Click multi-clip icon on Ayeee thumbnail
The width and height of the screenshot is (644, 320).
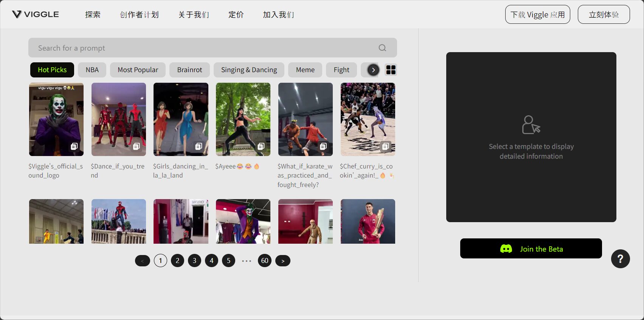point(261,146)
